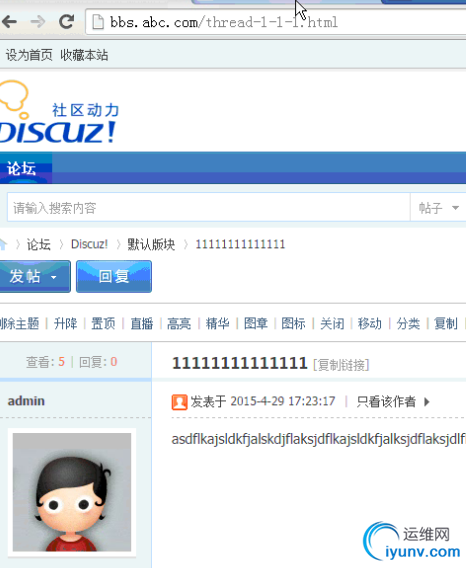This screenshot has height=568, width=466.
Task: Click 复制 moderation option
Action: pyautogui.click(x=446, y=323)
